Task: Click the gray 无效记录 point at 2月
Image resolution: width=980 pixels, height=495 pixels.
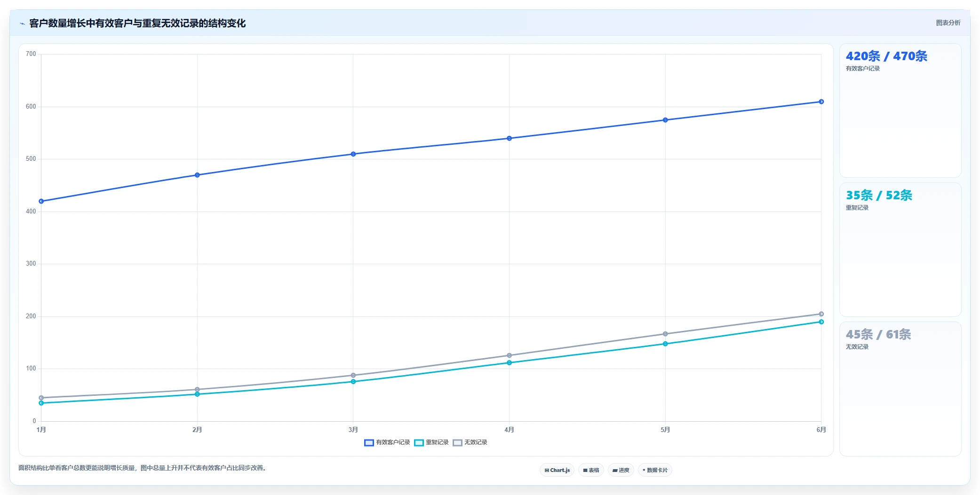Action: [x=197, y=389]
